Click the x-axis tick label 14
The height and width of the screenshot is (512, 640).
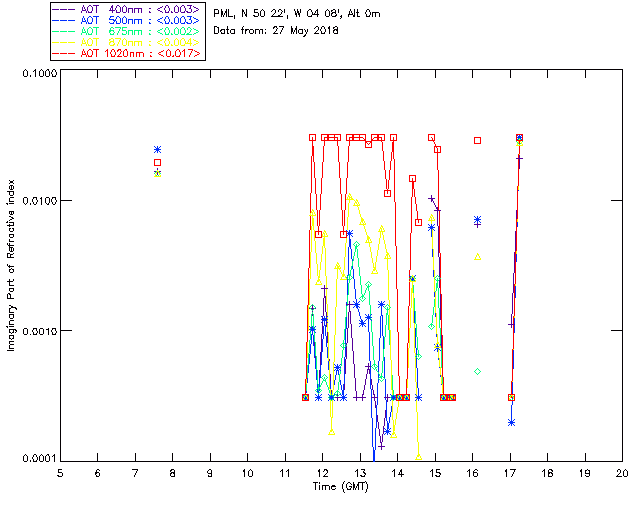pos(398,473)
